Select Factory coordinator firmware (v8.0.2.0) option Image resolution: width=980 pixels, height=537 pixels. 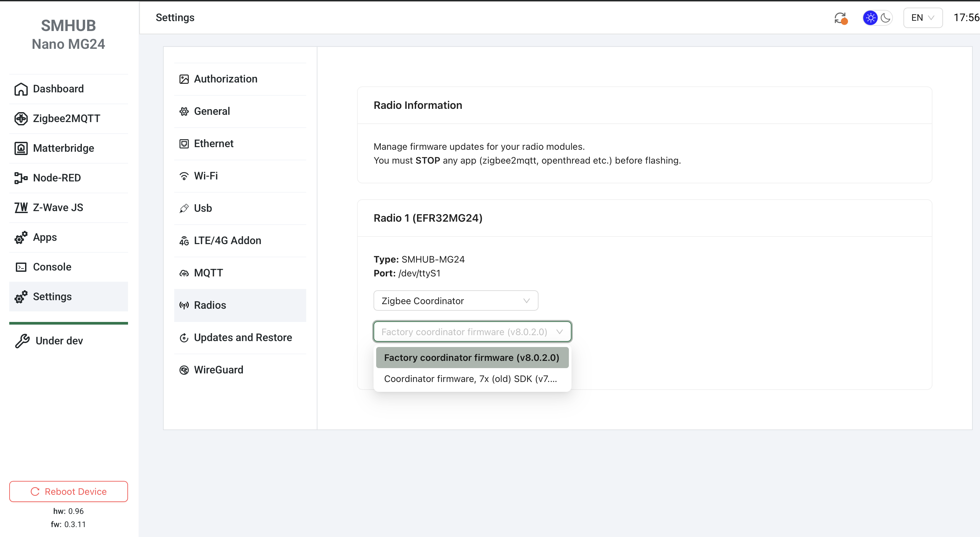[472, 358]
